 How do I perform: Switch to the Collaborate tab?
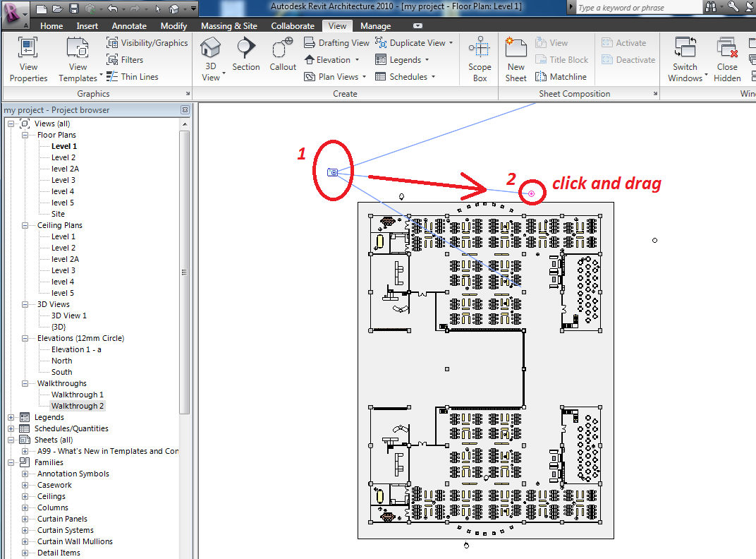[293, 26]
